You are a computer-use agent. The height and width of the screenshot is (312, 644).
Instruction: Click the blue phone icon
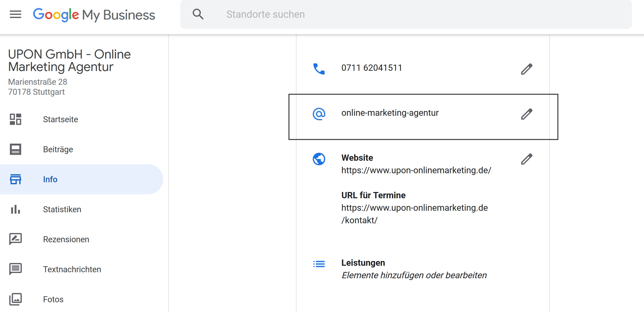(319, 69)
